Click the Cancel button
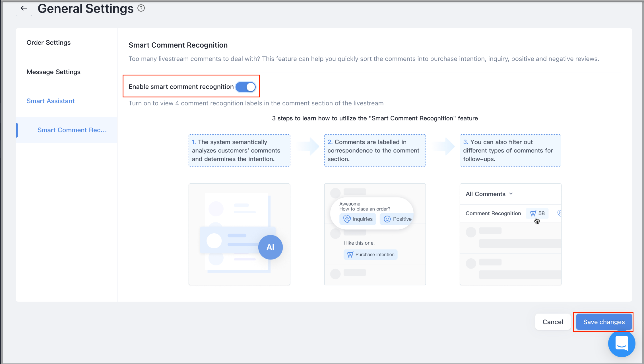The height and width of the screenshot is (364, 644). [553, 322]
